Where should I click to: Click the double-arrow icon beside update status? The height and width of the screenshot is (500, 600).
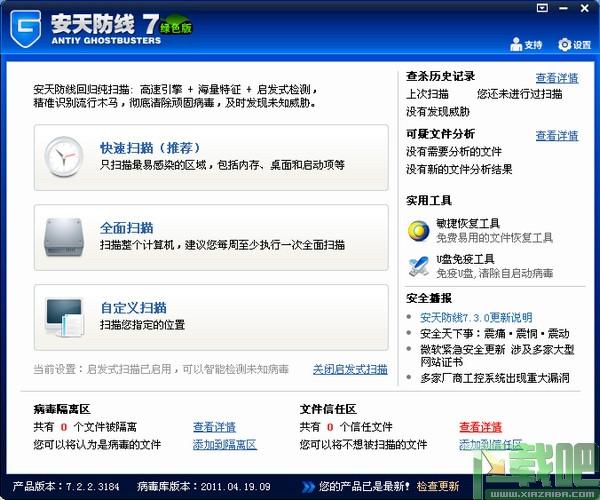308,487
